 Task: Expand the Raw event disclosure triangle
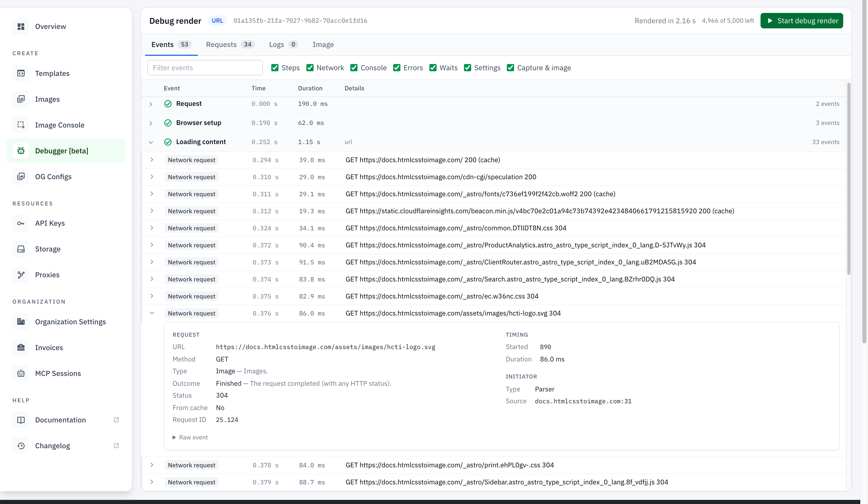(x=174, y=438)
